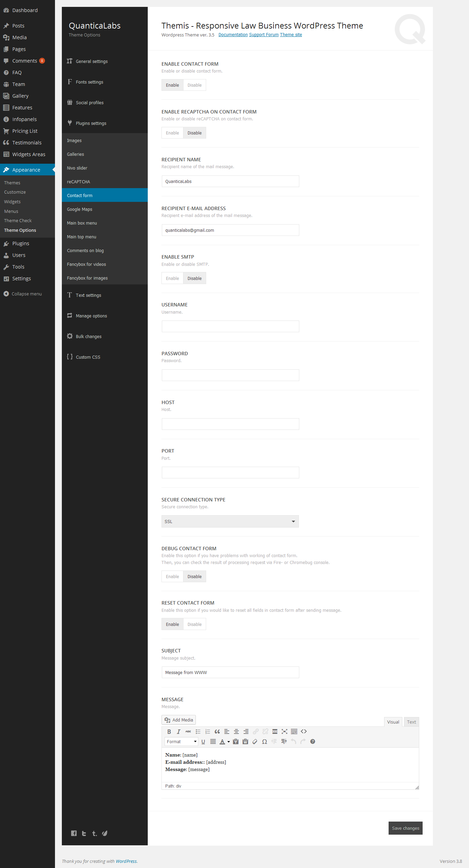
Task: Click the Recipient Name input field
Action: coord(230,181)
